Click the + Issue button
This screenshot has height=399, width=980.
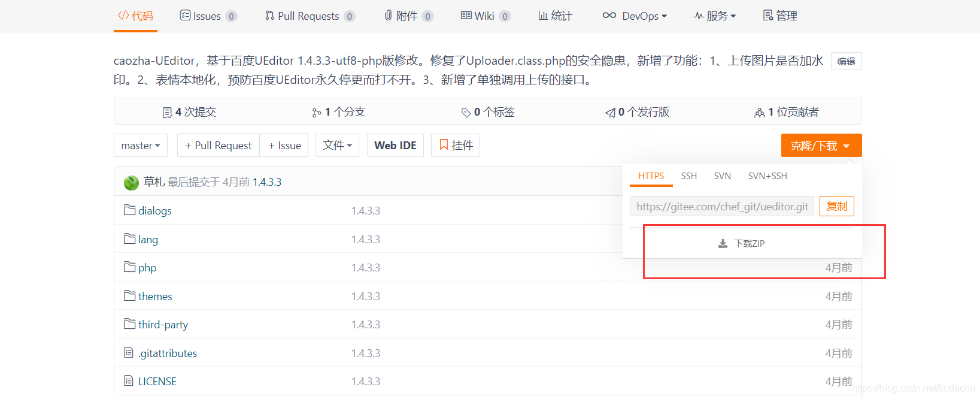[x=284, y=146]
